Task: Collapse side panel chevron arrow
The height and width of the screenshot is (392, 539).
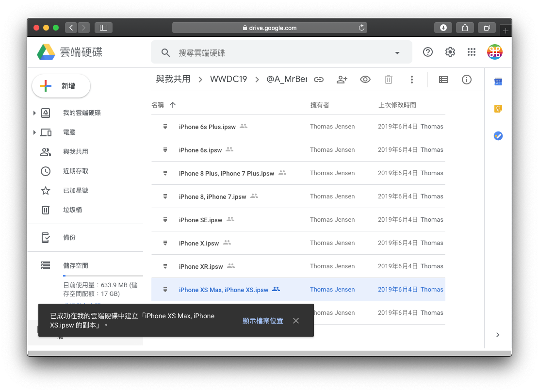Action: pyautogui.click(x=498, y=335)
